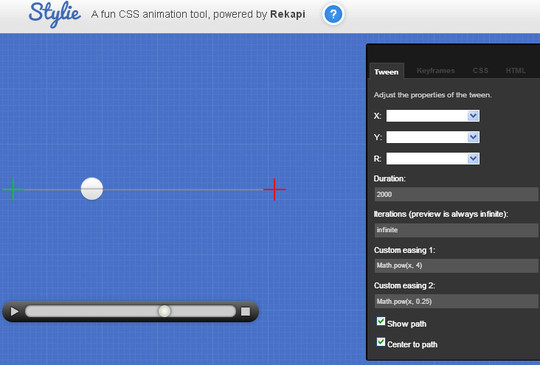Switch to the HTML tab
Viewport: 540px width, 365px height.
pyautogui.click(x=516, y=71)
